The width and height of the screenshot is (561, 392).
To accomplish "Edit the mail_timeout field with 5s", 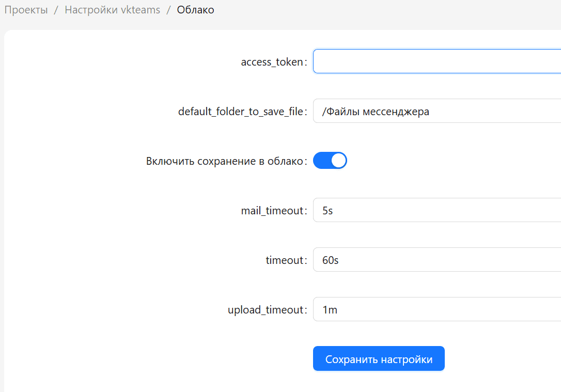I will (437, 210).
